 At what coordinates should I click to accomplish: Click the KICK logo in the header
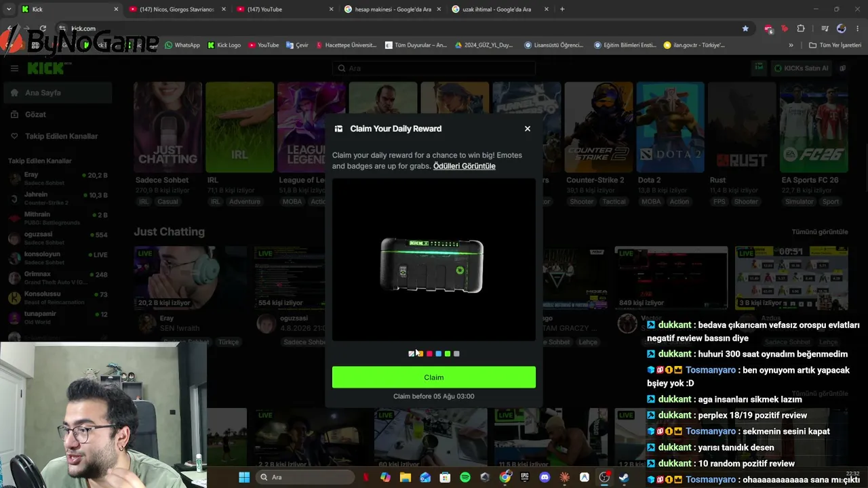pos(50,68)
